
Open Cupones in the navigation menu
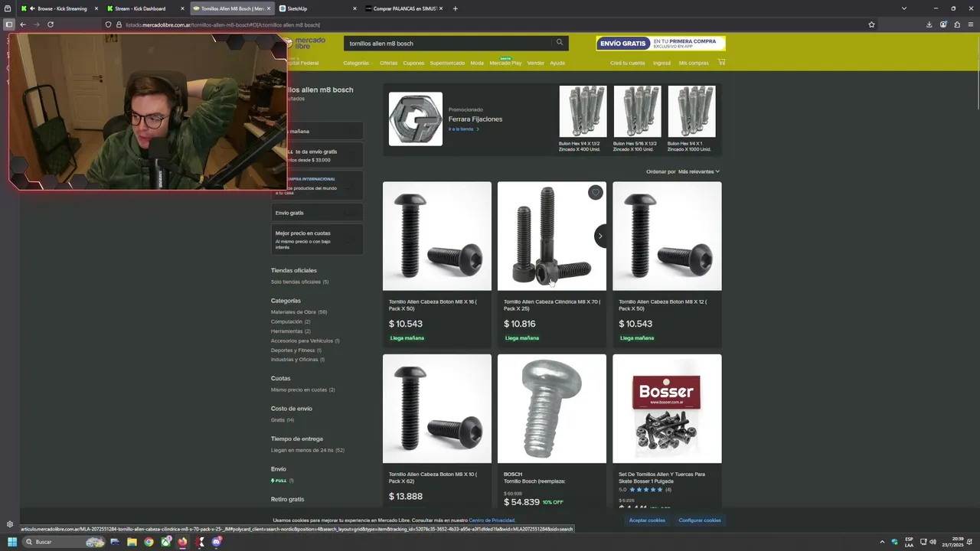[x=413, y=63]
